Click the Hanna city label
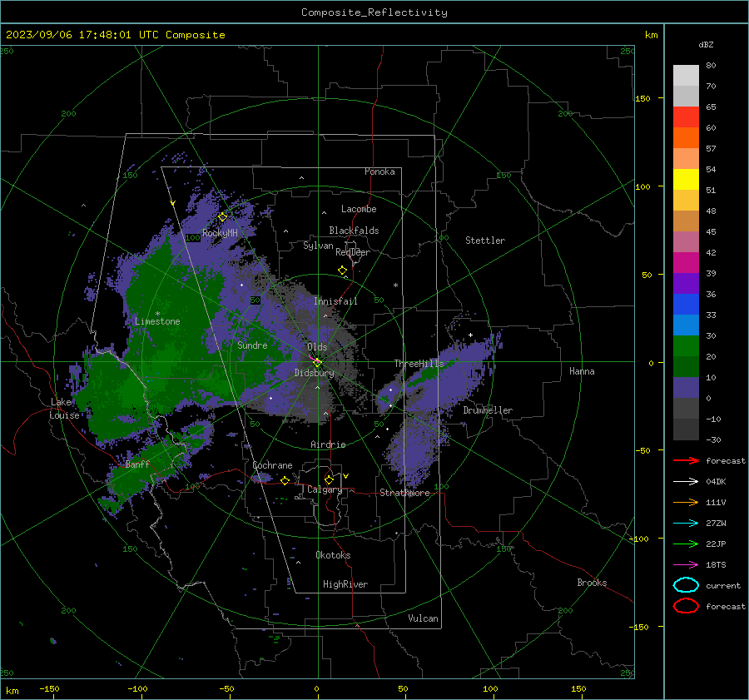The image size is (749, 700). pos(582,371)
